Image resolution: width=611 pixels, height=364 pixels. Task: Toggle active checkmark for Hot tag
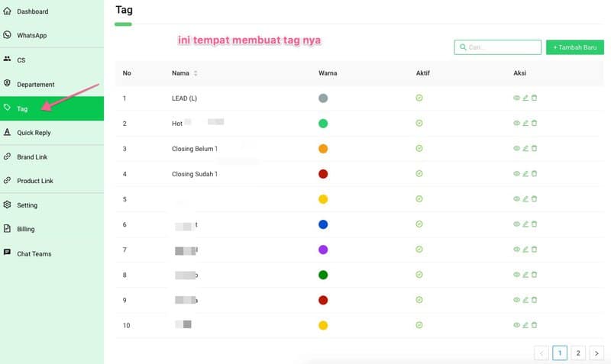[x=419, y=123]
